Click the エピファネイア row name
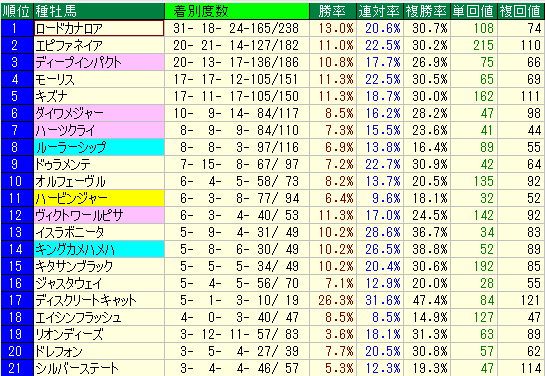 click(x=99, y=45)
